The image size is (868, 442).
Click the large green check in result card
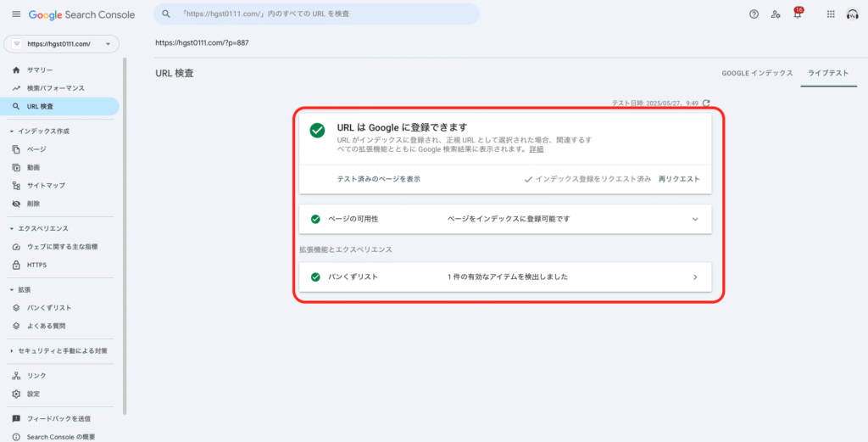(317, 130)
